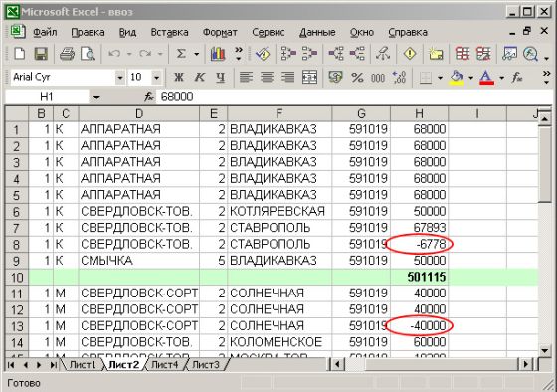Click the Undo arrow icon
Screen dimensions: 557x392
[x=114, y=54]
